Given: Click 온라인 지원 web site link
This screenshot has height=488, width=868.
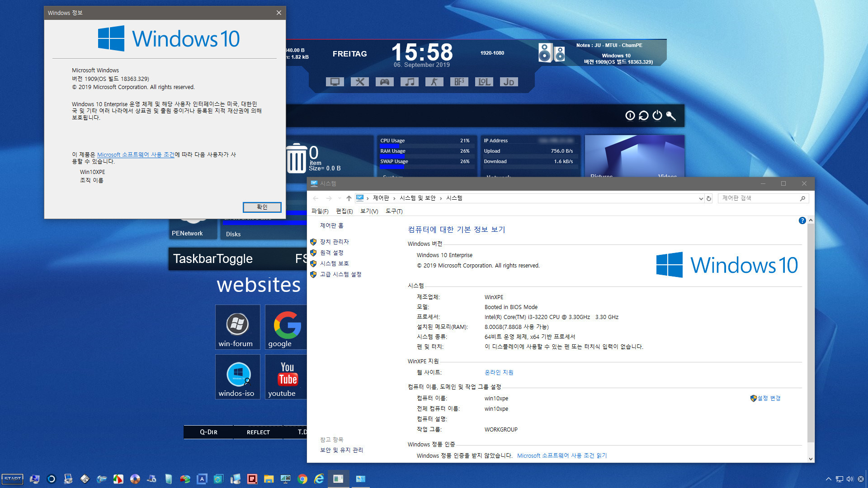Looking at the screenshot, I should tap(499, 372).
